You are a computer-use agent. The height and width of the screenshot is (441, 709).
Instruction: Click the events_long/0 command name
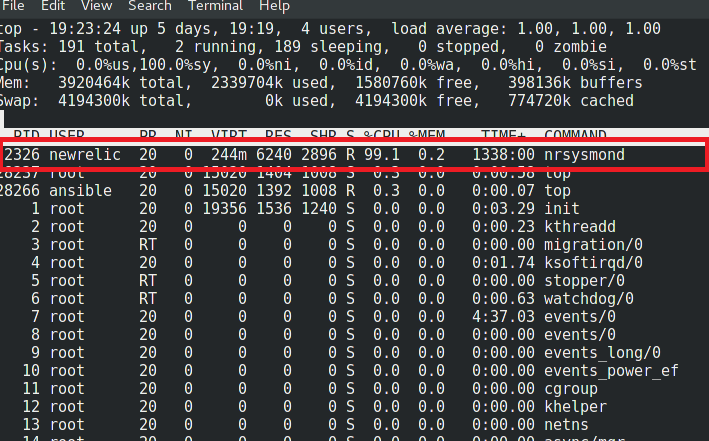click(x=602, y=353)
